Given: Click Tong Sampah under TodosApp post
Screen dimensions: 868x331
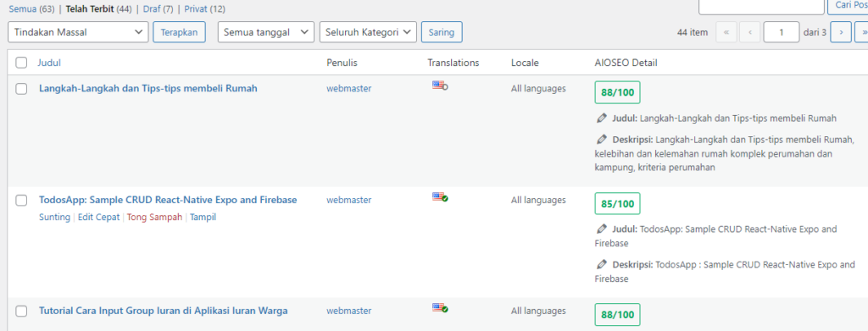Looking at the screenshot, I should [x=154, y=218].
